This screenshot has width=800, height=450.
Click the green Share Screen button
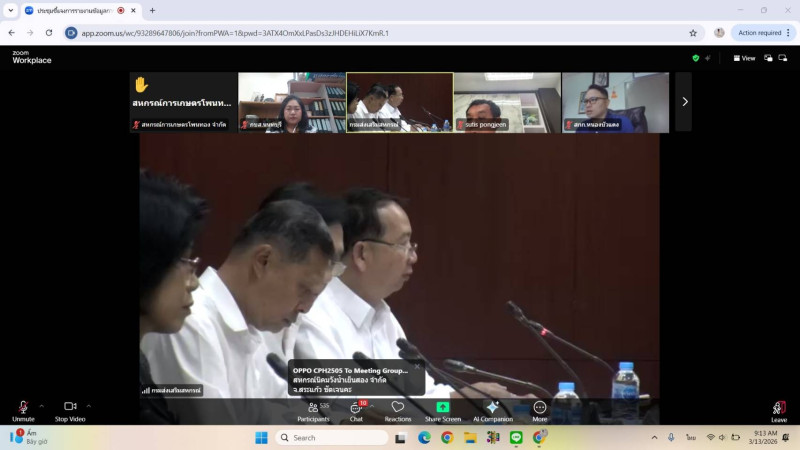pyautogui.click(x=442, y=409)
